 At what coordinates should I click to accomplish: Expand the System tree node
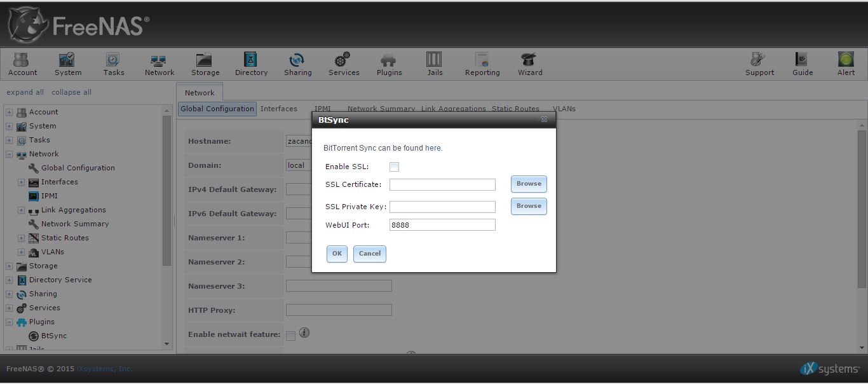[10, 126]
